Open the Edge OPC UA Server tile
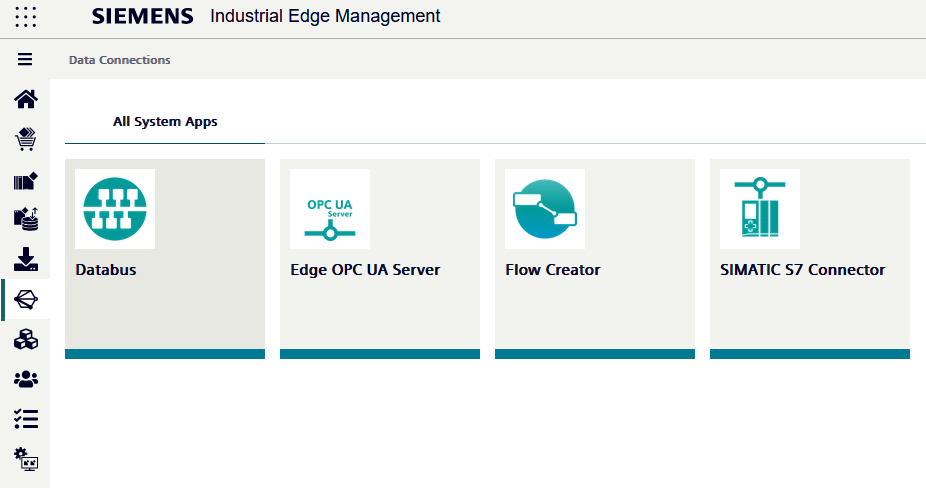The image size is (926, 488). click(380, 258)
